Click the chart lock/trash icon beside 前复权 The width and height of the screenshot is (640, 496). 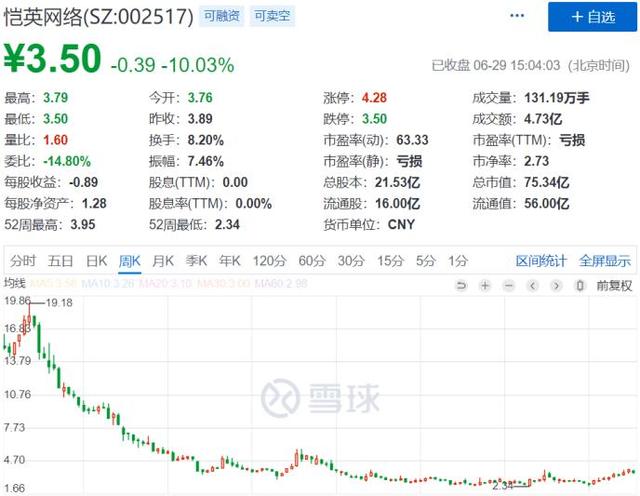[580, 285]
